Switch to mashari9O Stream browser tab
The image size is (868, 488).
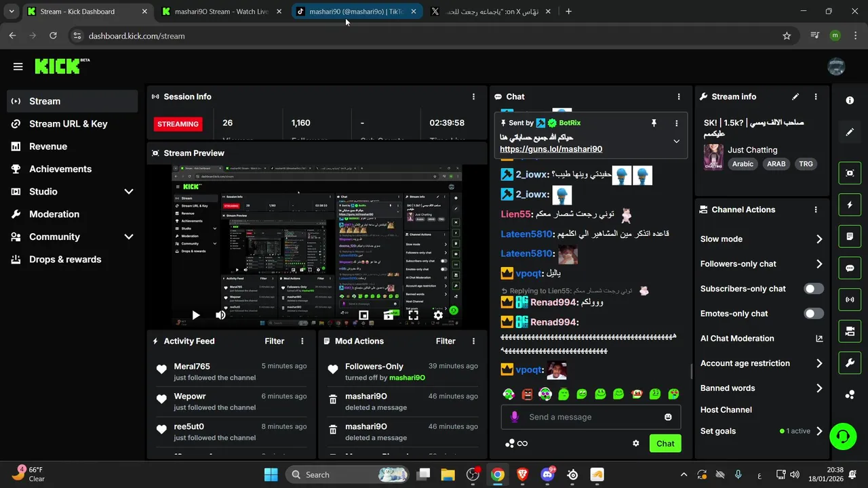coord(222,12)
